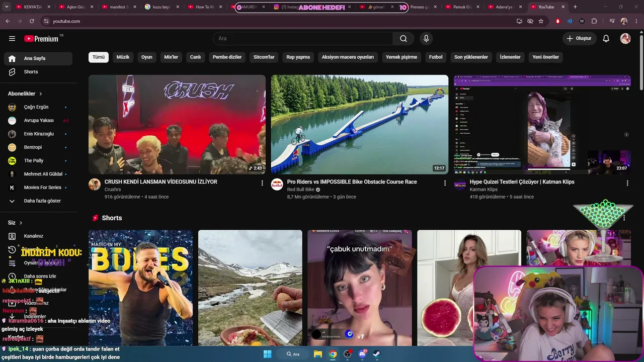Open the Chrome extensions puzzle icon
This screenshot has width=644, height=362.
[594, 21]
